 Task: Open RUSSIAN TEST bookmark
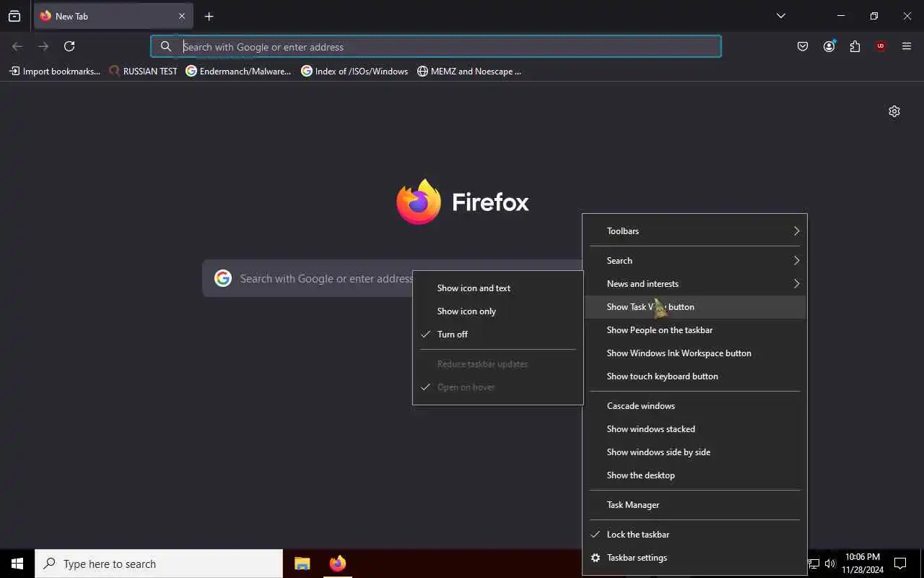pos(143,72)
